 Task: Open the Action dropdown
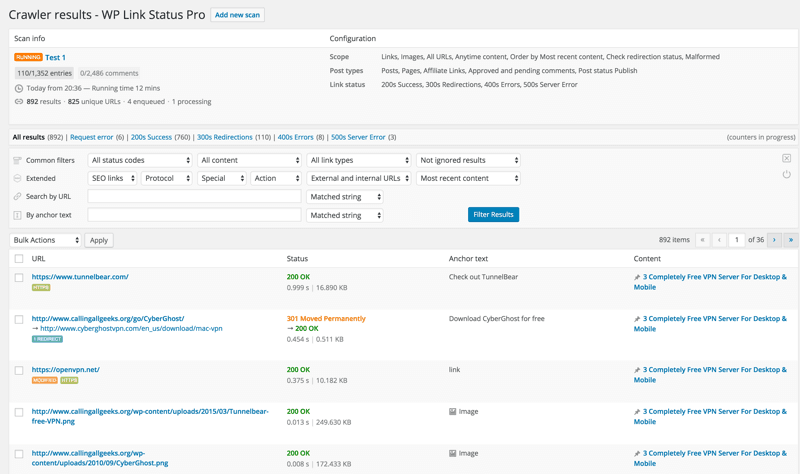click(x=276, y=178)
